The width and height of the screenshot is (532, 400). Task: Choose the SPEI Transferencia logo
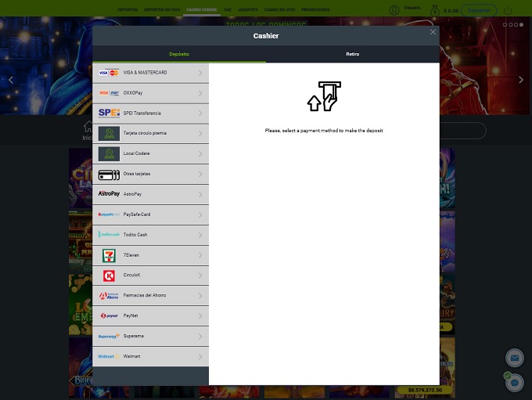tap(109, 113)
